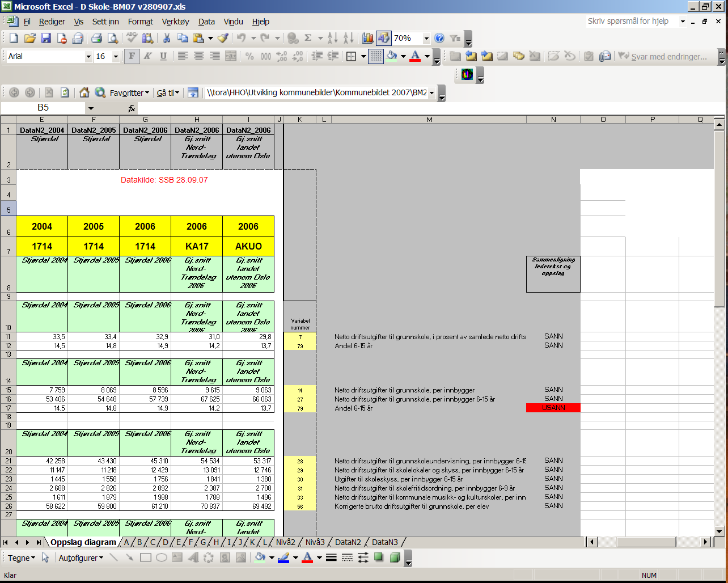
Task: Open the Favoritter dropdown
Action: [x=130, y=92]
